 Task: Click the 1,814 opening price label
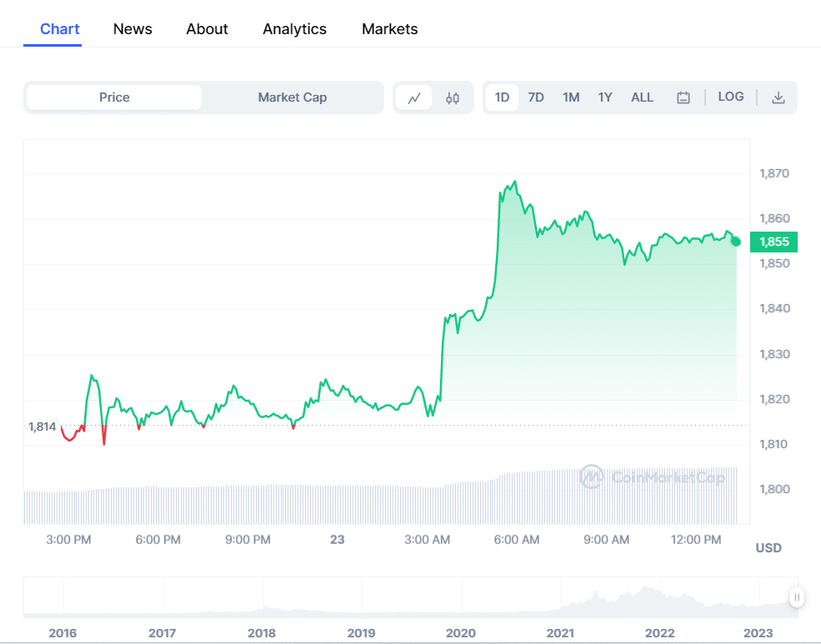pos(42,427)
